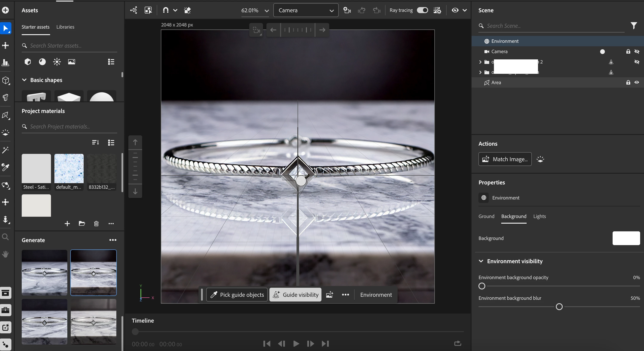644x351 pixels.
Task: Click the Pick guide objects button
Action: pyautogui.click(x=237, y=295)
